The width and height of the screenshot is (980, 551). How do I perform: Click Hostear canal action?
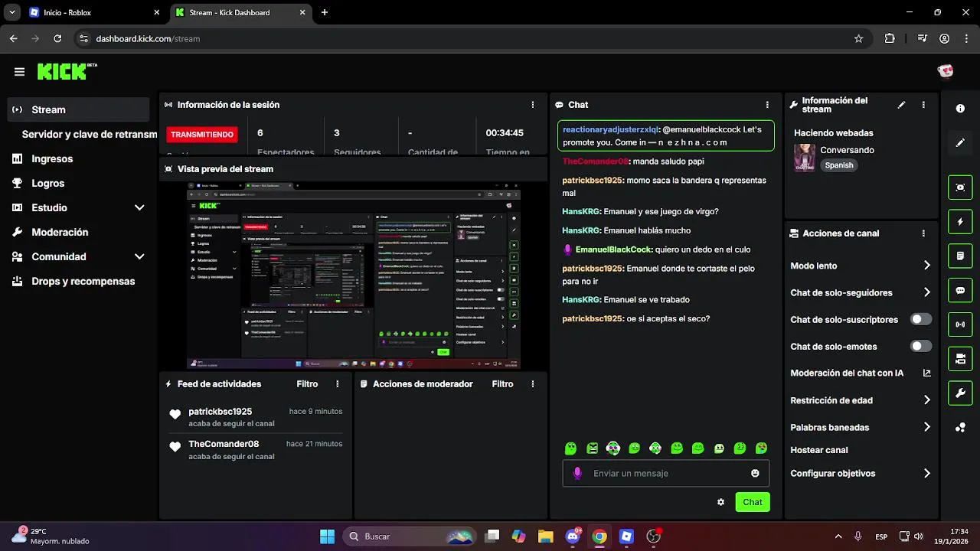819,450
